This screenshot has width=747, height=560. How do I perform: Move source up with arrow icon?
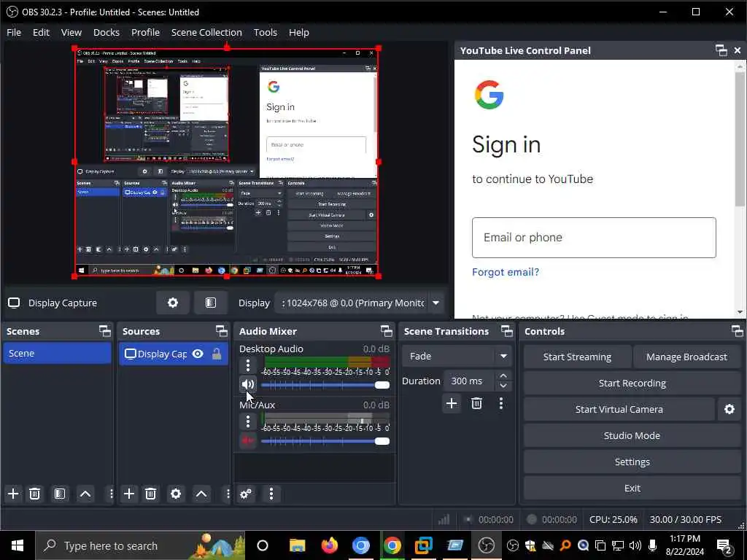click(x=201, y=494)
